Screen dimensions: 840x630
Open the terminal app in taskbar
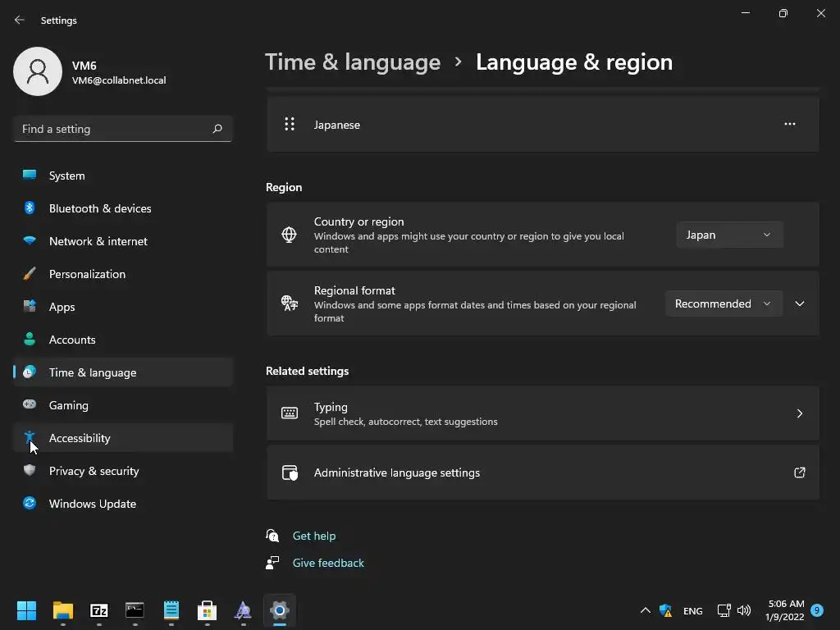click(x=135, y=610)
